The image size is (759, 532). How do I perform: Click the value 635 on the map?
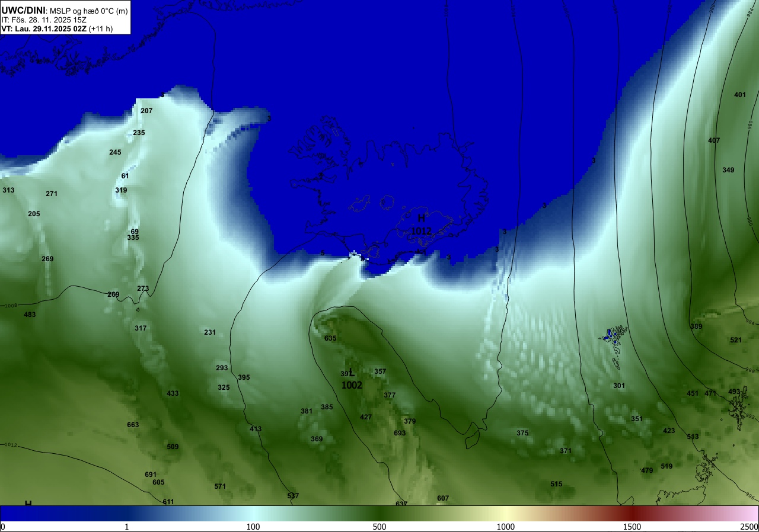(x=330, y=338)
